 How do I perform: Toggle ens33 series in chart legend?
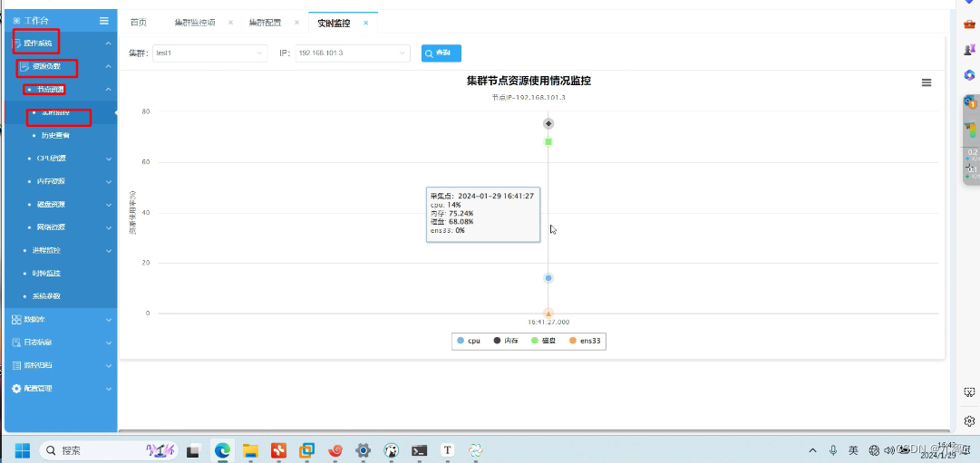click(x=585, y=341)
